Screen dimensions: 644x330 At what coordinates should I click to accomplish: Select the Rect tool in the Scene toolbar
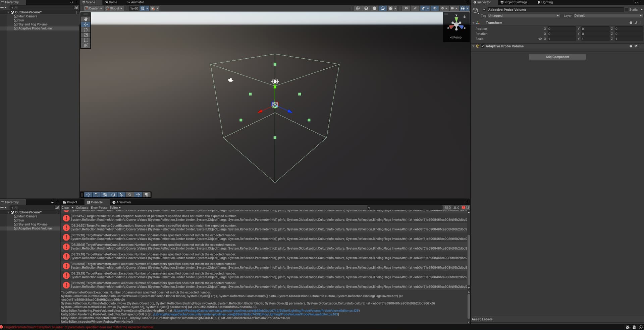[x=85, y=40]
